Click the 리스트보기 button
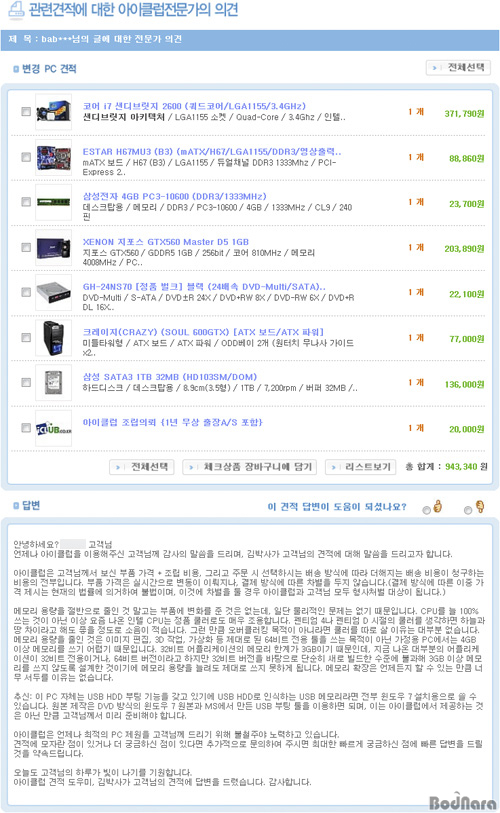This screenshot has width=500, height=813. click(x=360, y=467)
